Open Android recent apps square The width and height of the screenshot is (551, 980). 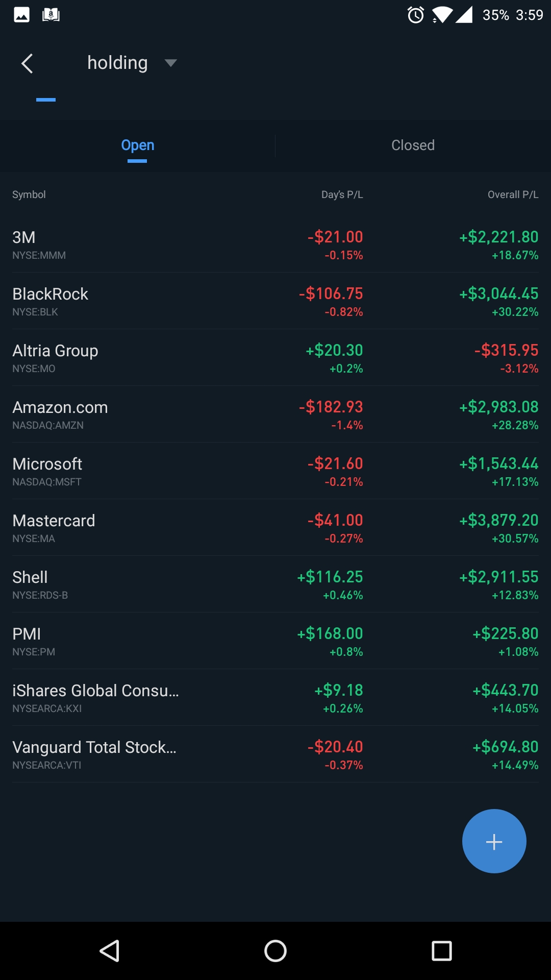click(x=442, y=951)
